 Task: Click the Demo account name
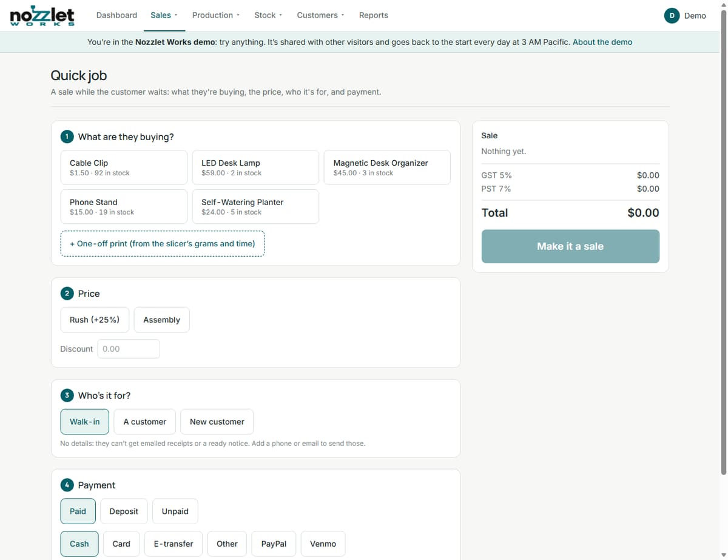[x=695, y=16]
